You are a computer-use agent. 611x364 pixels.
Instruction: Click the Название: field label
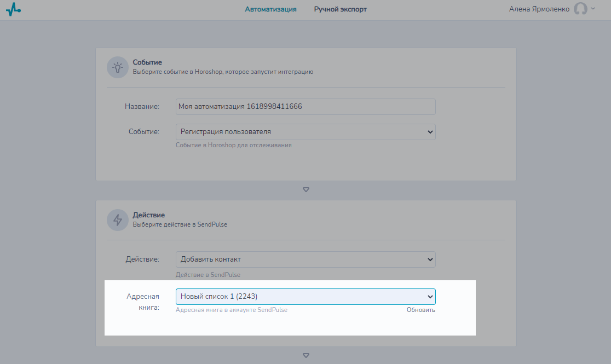[x=142, y=107]
